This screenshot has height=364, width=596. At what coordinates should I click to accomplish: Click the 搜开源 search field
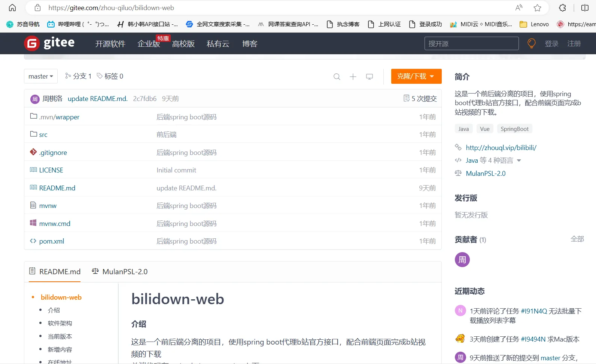[471, 43]
